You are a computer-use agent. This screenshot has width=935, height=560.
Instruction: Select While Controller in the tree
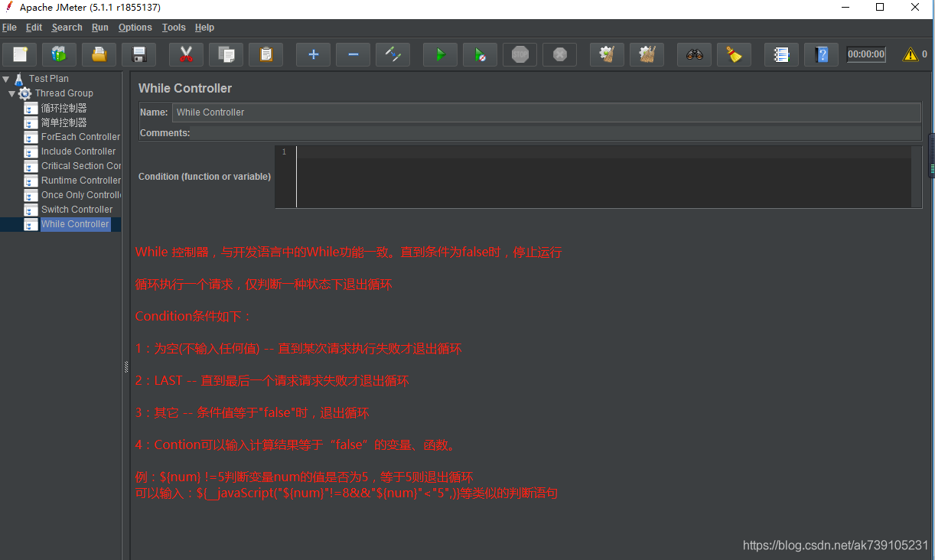coord(75,224)
